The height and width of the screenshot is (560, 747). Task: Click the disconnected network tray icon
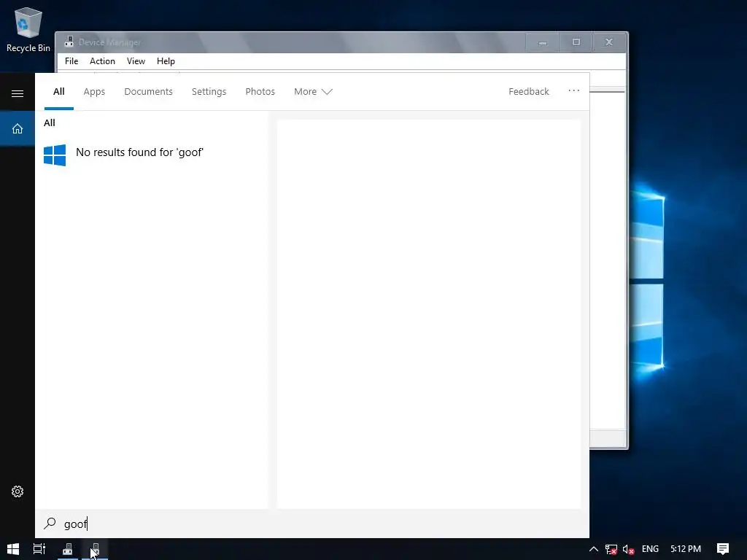pos(611,549)
